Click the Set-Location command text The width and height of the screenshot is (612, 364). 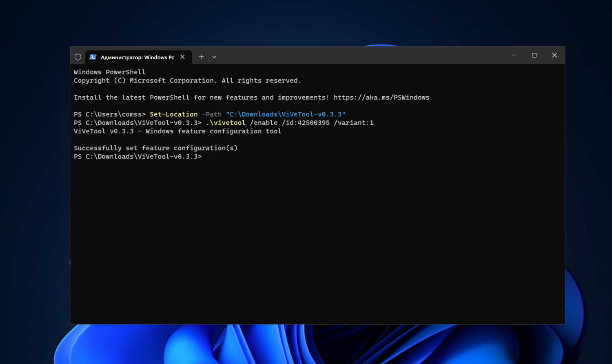click(x=173, y=114)
